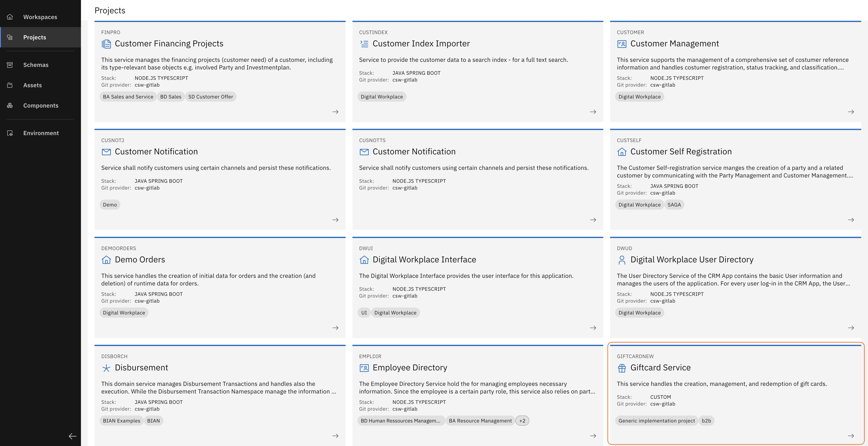868x446 pixels.
Task: Click the mail icon on Customer Notification
Action: [106, 152]
